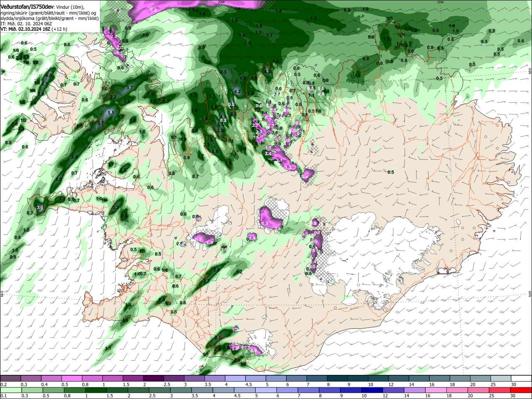Image resolution: width=532 pixels, height=399 pixels.
Task: Click the lower legend swatch labeled 2.5
Action: 159,390
